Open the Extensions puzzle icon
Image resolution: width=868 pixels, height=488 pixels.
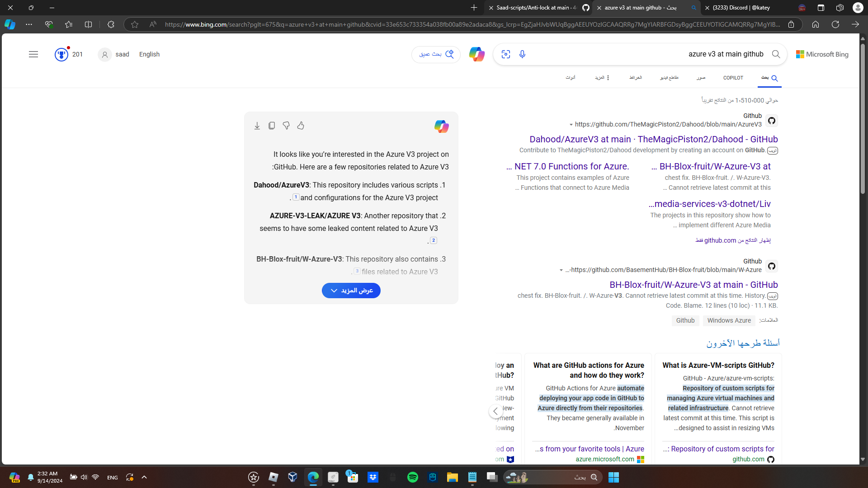[111, 24]
